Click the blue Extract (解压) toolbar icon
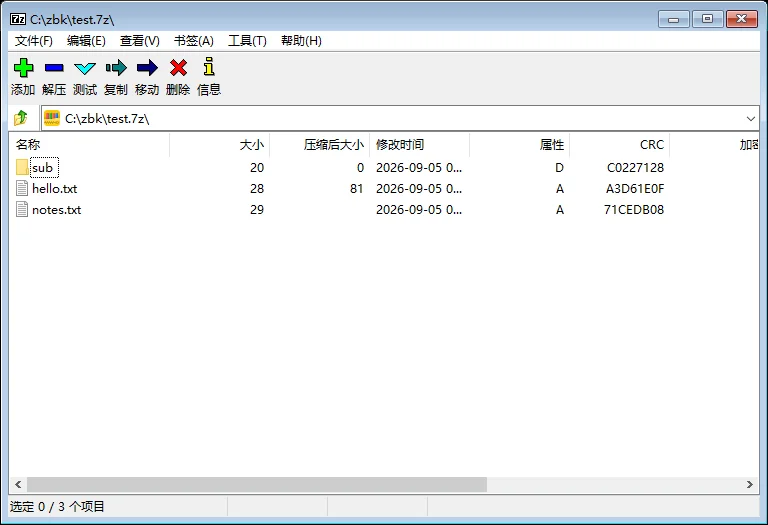 click(54, 68)
